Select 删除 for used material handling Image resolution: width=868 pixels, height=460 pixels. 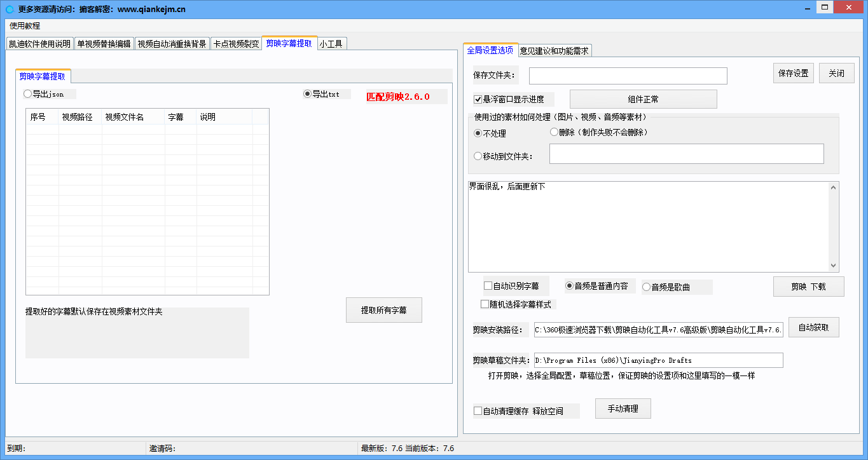click(x=553, y=131)
